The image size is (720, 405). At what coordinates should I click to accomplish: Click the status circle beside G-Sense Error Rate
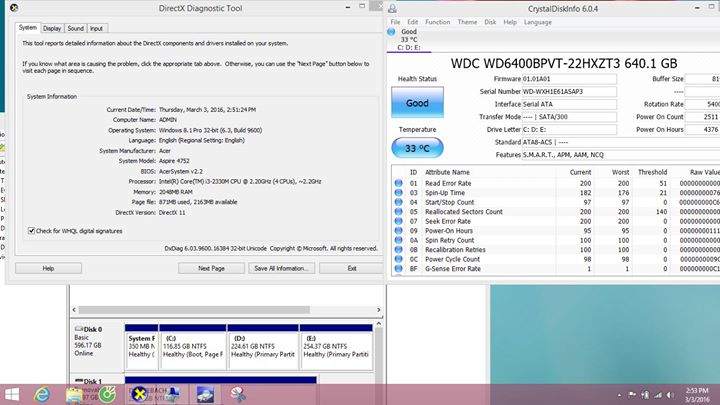pos(398,269)
